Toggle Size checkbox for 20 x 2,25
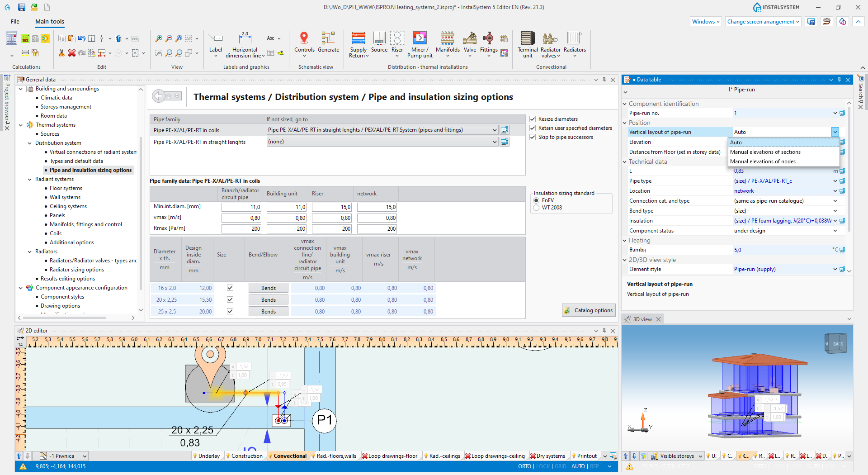 (x=230, y=299)
